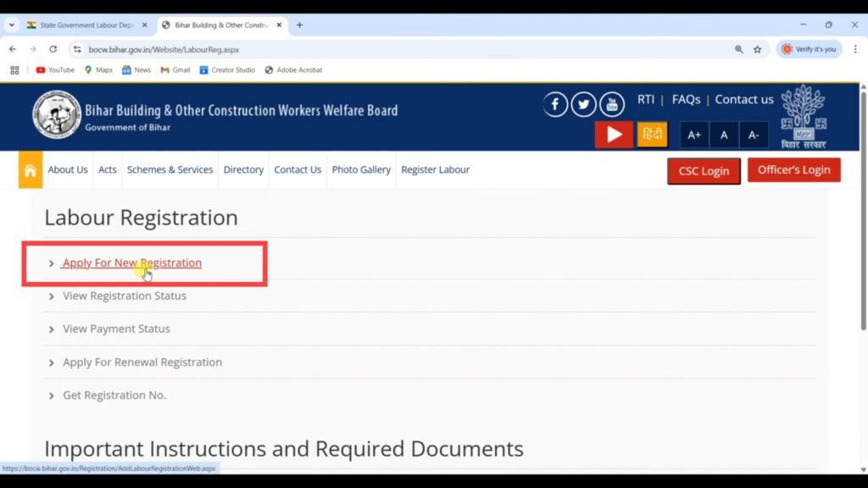Viewport: 868px width, 488px height.
Task: Go to the Home icon in navigation
Action: (31, 169)
